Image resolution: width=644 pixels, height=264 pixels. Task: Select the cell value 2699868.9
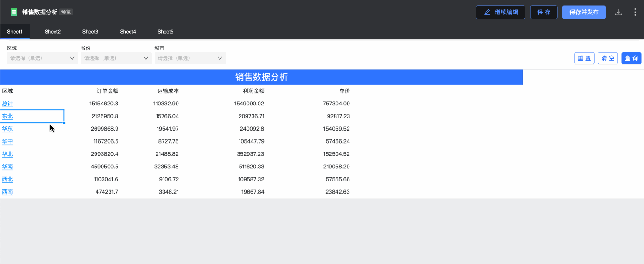(x=105, y=129)
